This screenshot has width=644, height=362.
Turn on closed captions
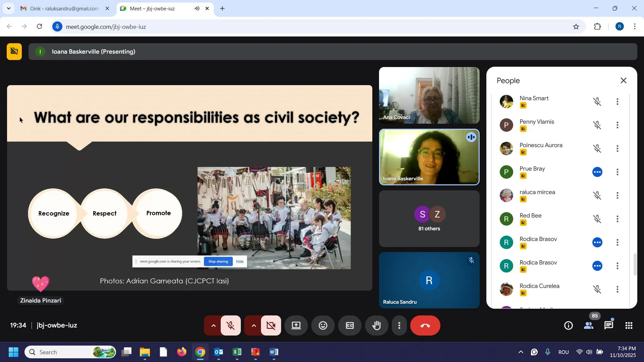350,326
